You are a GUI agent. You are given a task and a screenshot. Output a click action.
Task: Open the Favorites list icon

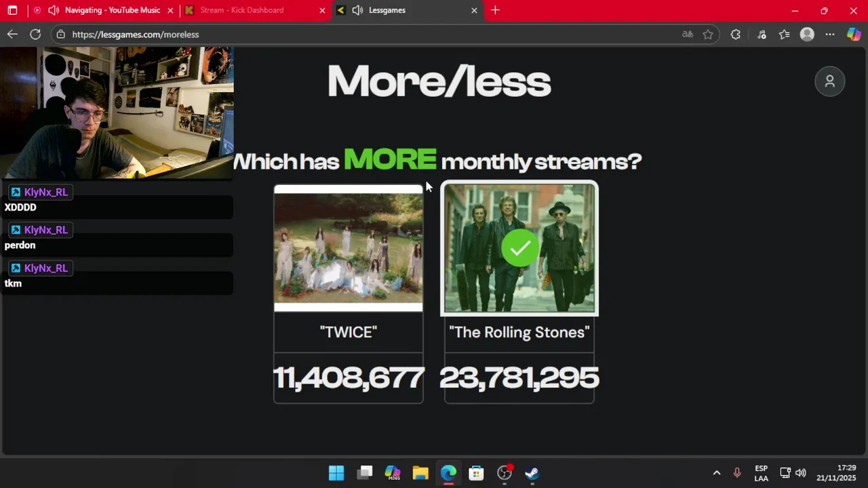tap(785, 34)
